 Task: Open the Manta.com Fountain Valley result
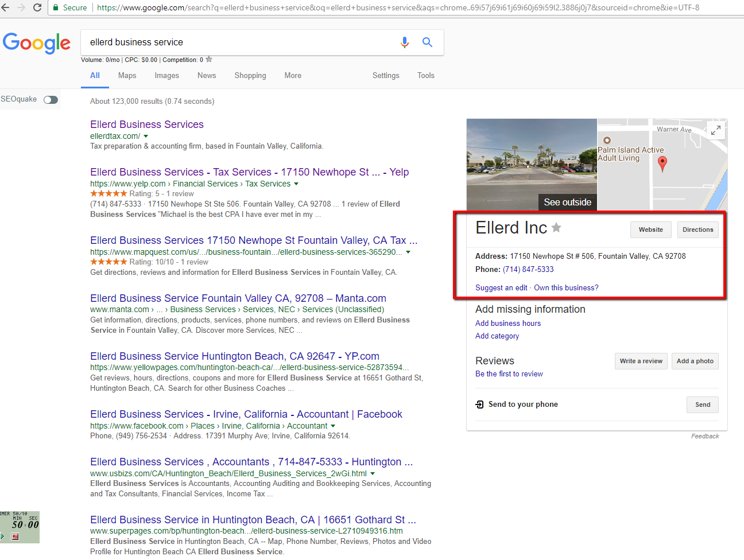tap(238, 298)
